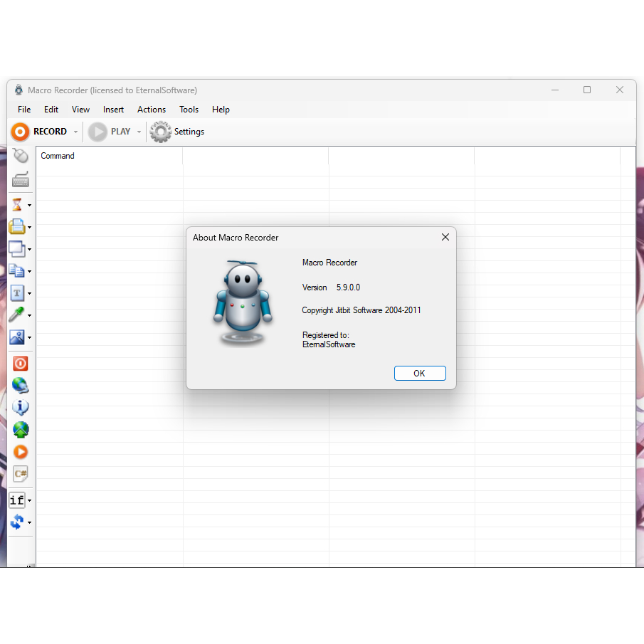Click the blue repeat loop arrows icon
The width and height of the screenshot is (644, 644).
tap(17, 522)
